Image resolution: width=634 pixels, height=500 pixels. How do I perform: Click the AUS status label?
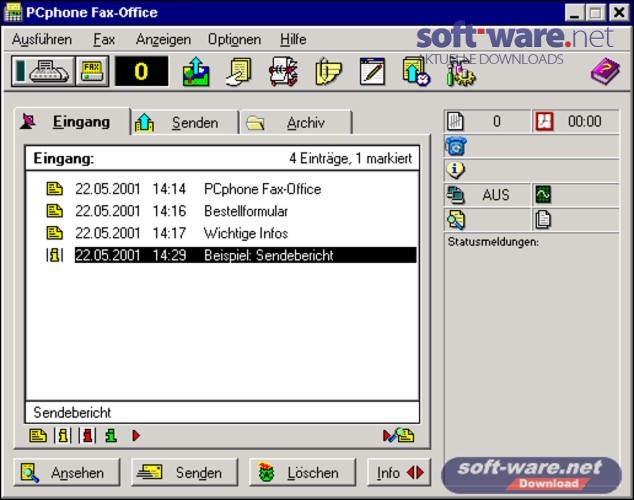pyautogui.click(x=496, y=195)
